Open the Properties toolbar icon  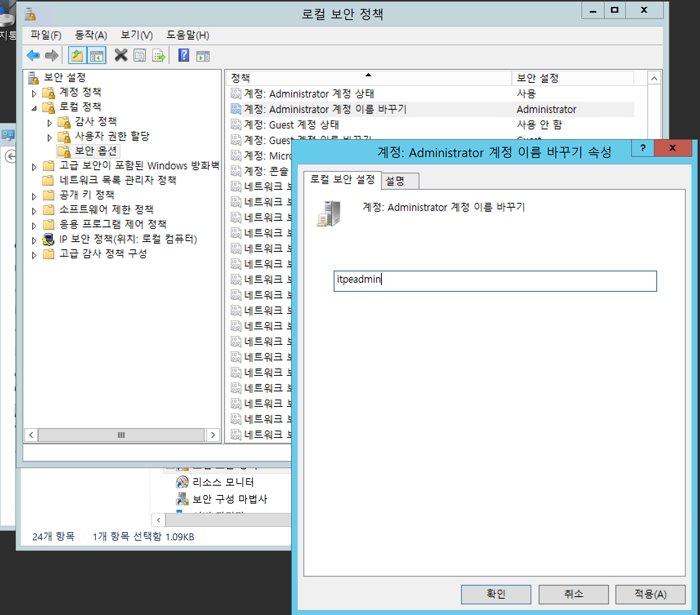tap(140, 56)
